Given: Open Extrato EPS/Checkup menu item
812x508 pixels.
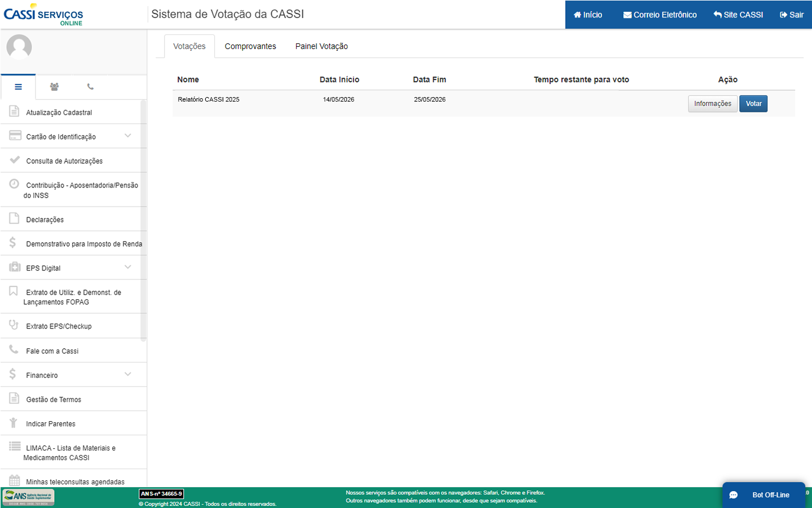Looking at the screenshot, I should [x=74, y=326].
